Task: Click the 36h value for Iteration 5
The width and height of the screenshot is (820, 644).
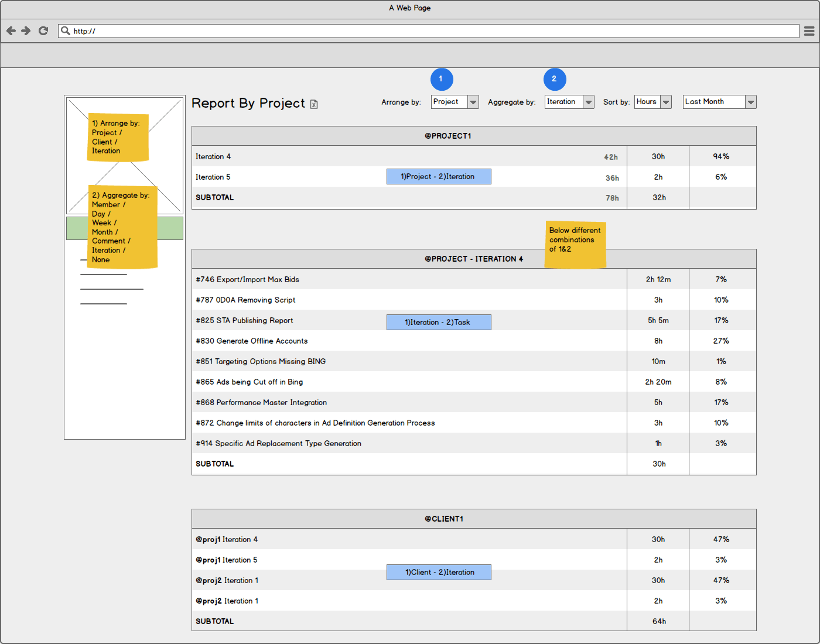Action: pos(612,178)
